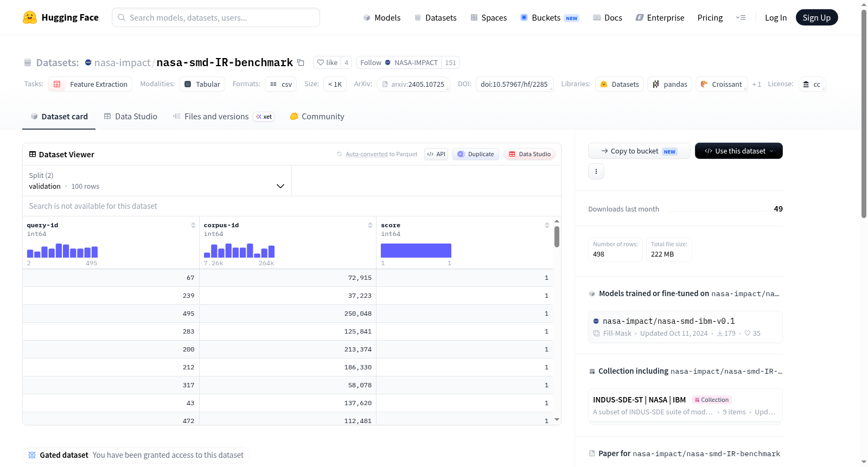The image size is (868, 467).
Task: Click the score histogram bar
Action: point(416,251)
